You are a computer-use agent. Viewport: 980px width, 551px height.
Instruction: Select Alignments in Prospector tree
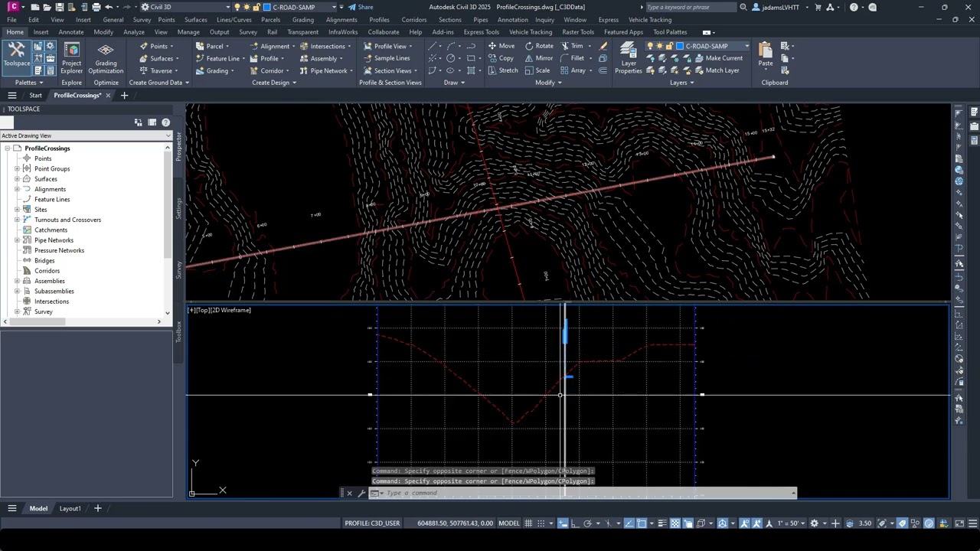50,189
